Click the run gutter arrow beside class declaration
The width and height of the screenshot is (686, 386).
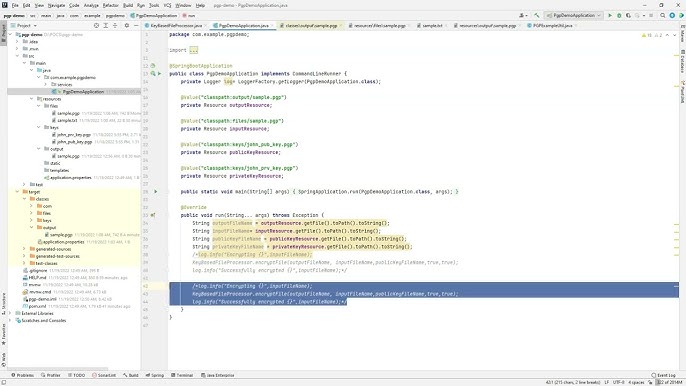pyautogui.click(x=159, y=74)
